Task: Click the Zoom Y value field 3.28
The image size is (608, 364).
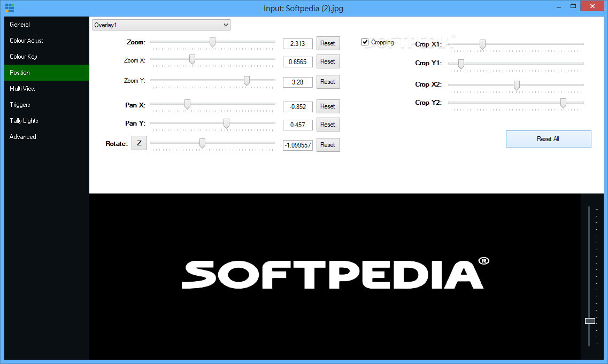Action: coord(297,82)
